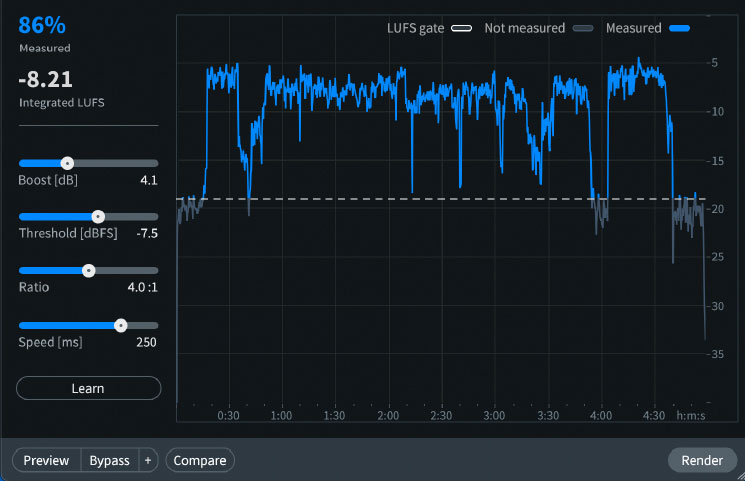This screenshot has height=481, width=745.
Task: Click the 0:30 mark on the time axis
Action: coord(229,415)
